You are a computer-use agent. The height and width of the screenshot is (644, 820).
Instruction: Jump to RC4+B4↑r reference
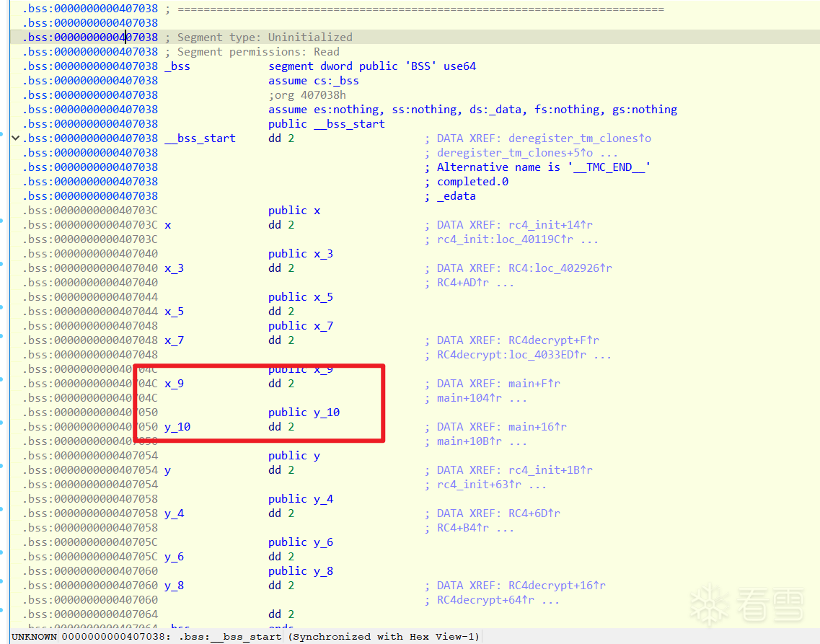463,528
